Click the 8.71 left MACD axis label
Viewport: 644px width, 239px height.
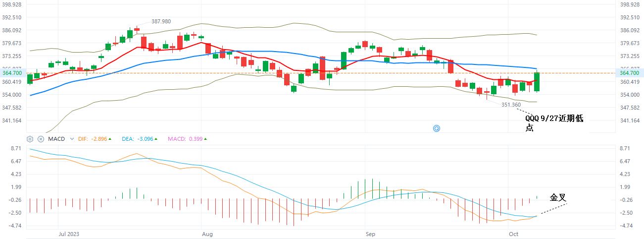pos(15,148)
